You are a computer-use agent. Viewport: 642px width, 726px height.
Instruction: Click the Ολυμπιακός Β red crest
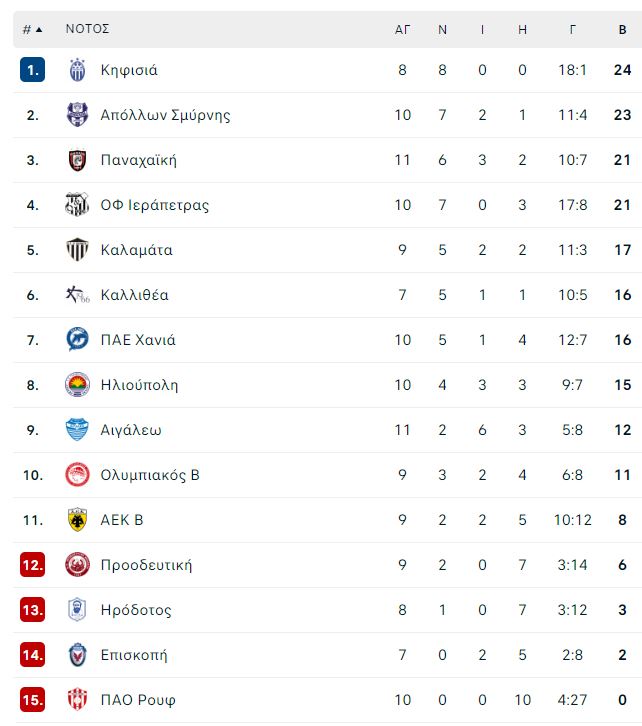coord(77,475)
